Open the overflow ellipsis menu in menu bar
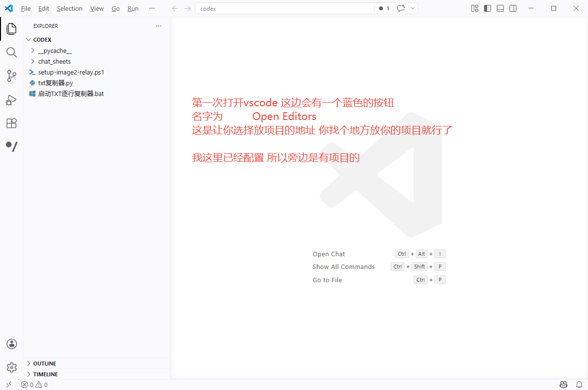 pos(152,8)
